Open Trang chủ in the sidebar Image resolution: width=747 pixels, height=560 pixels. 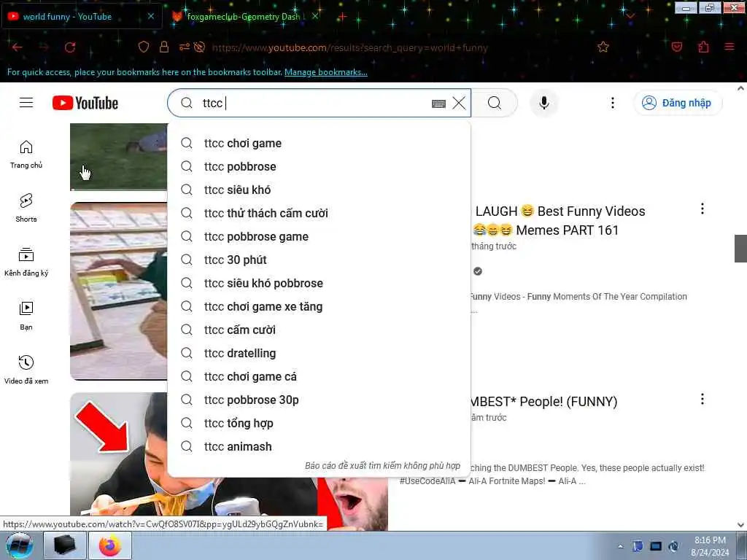(26, 155)
